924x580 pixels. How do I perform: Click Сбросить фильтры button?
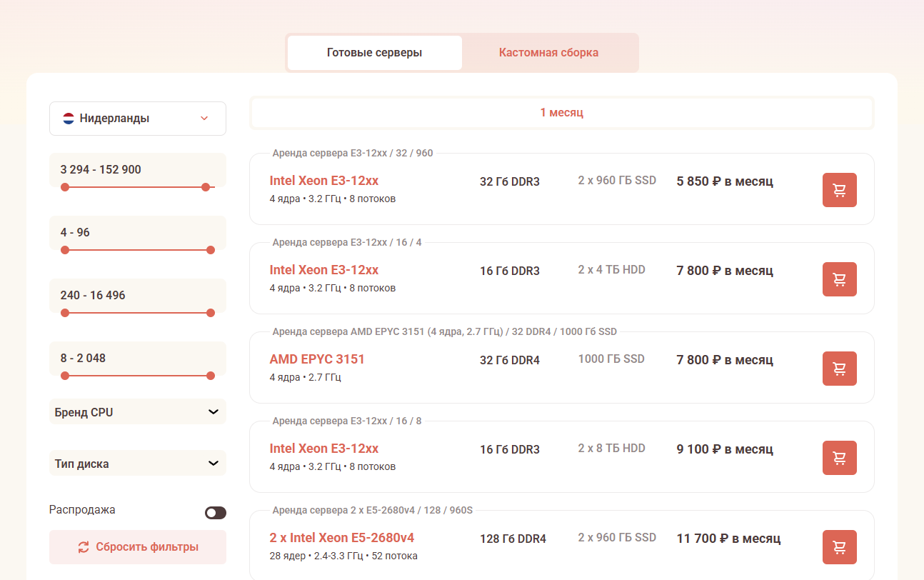point(138,547)
